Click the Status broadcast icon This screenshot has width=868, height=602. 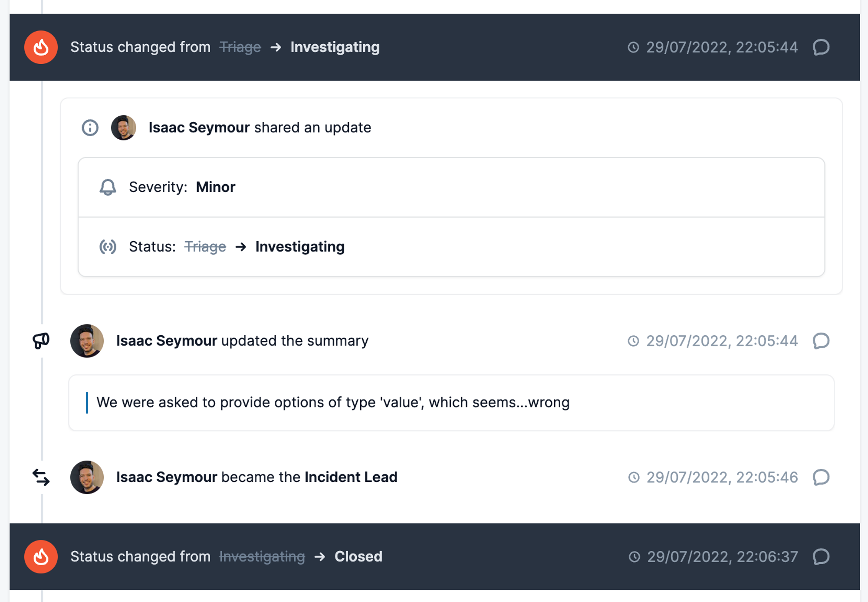(x=108, y=246)
